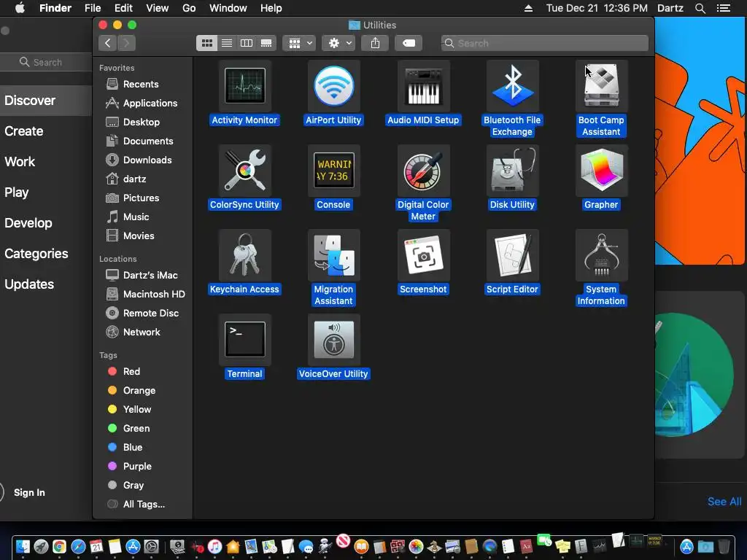The width and height of the screenshot is (747, 560).
Task: Select the Grapher app icon
Action: [x=601, y=171]
